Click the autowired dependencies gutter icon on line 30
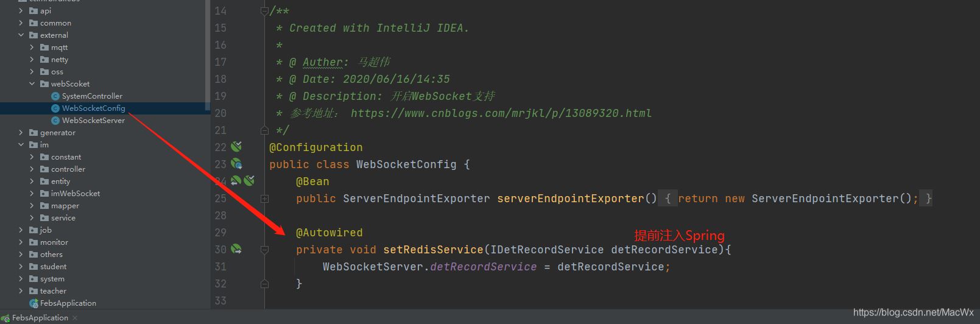This screenshot has height=324, width=980. coord(236,248)
